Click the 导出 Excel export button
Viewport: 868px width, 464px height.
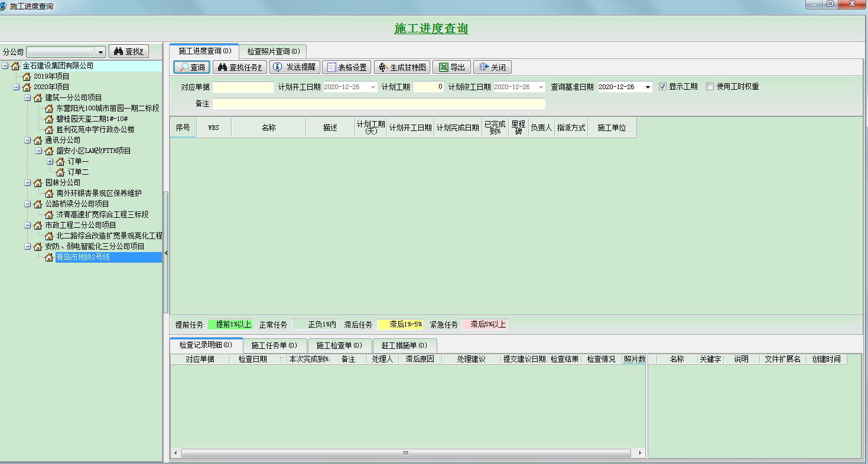[452, 67]
